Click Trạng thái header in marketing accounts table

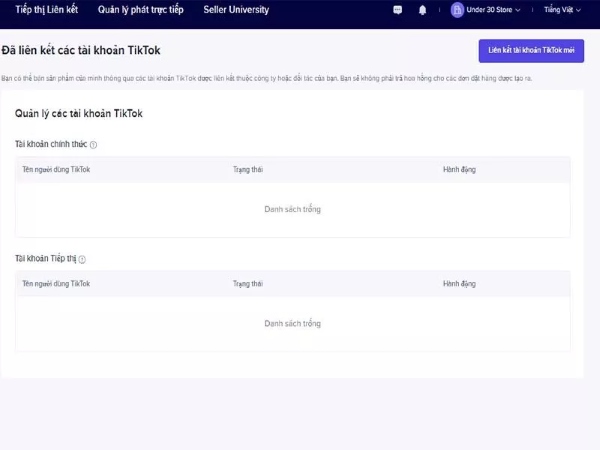(247, 284)
